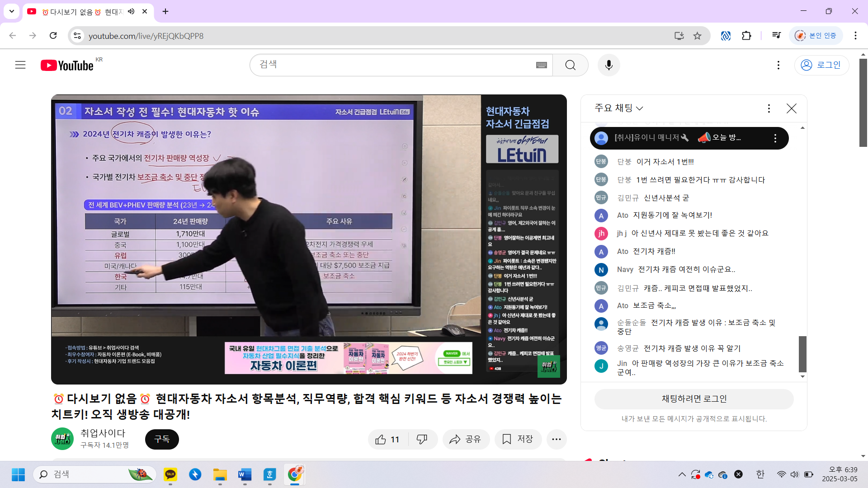Expand the 주요 채팅 chat mode dropdown
The image size is (868, 488).
(619, 108)
